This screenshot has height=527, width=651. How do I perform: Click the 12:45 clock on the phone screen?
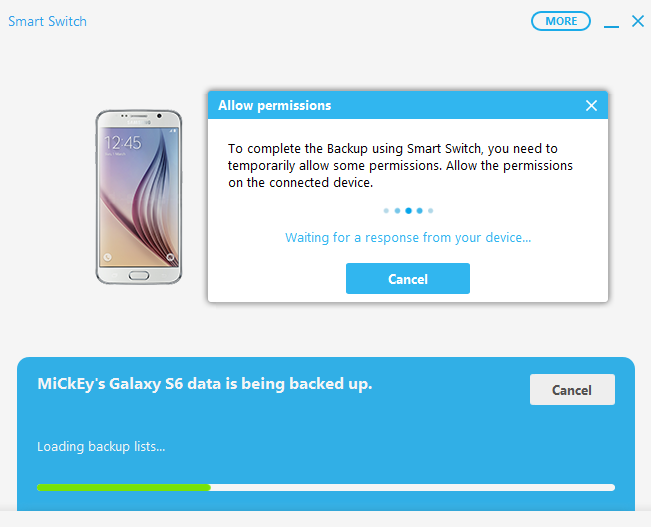click(123, 143)
